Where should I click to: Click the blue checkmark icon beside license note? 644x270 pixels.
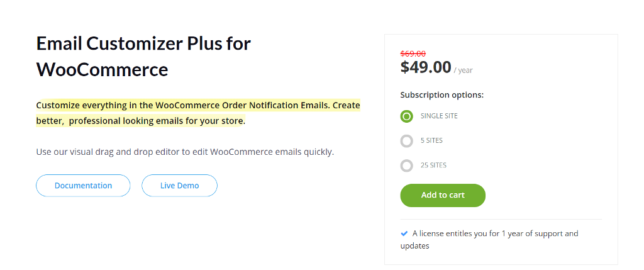click(404, 233)
